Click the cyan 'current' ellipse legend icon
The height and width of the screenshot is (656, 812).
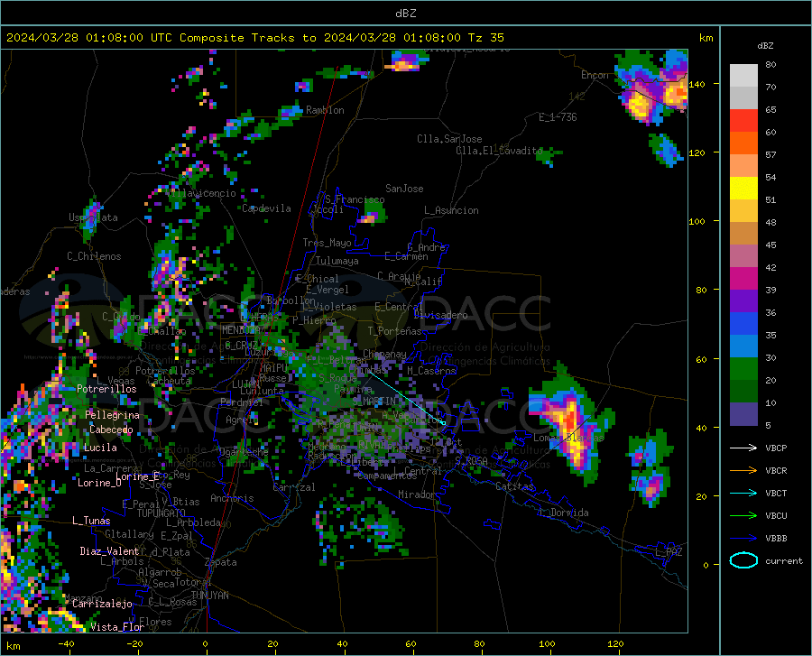[743, 560]
